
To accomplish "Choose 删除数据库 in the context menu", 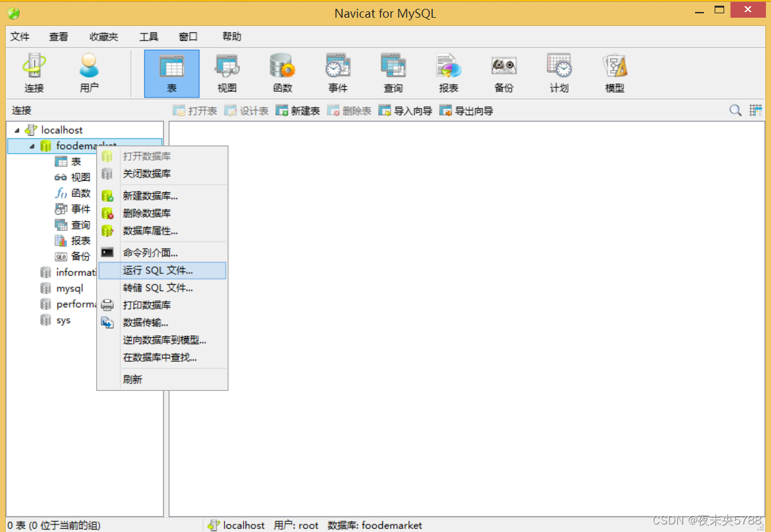I will (162, 213).
